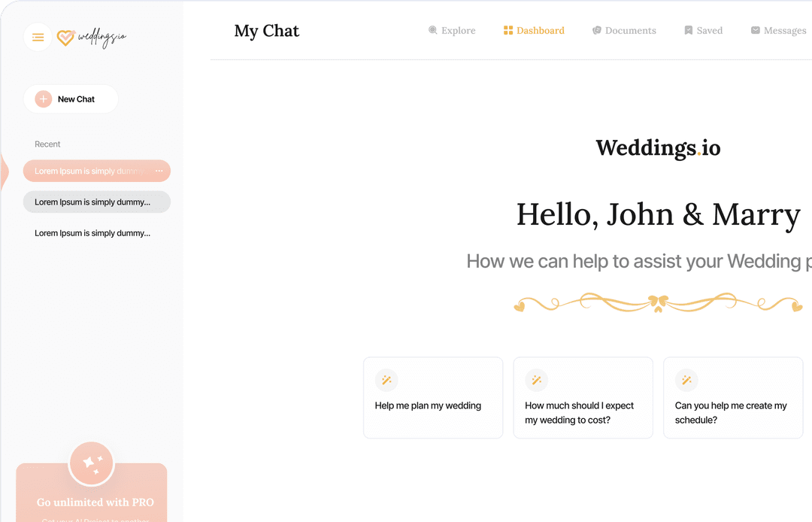This screenshot has height=522, width=812.
Task: Open the Saved section
Action: click(703, 30)
